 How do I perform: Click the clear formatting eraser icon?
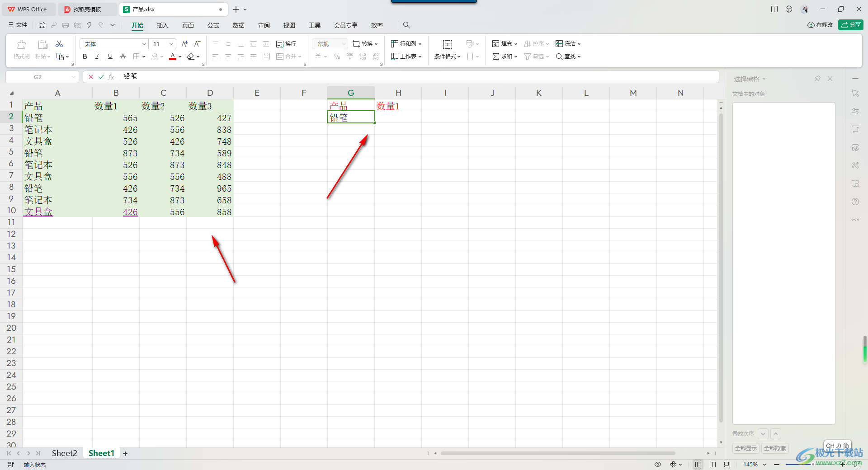click(191, 56)
